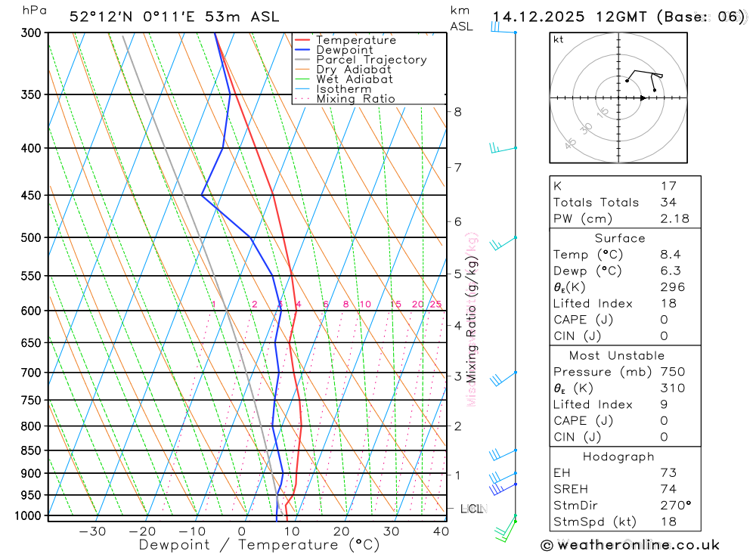Click the 'Hodograph' section heading
Viewport: 756px width, 554px height.
[x=618, y=457]
